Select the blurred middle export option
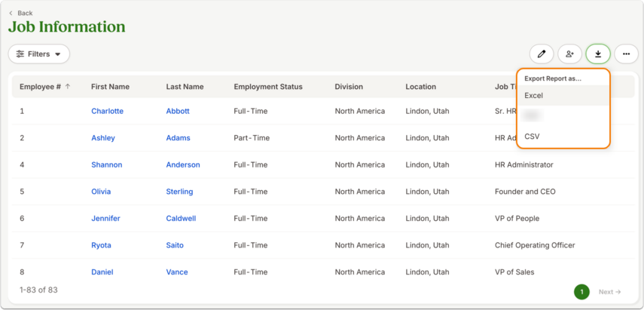Viewport: 644px width, 310px height. 563,116
